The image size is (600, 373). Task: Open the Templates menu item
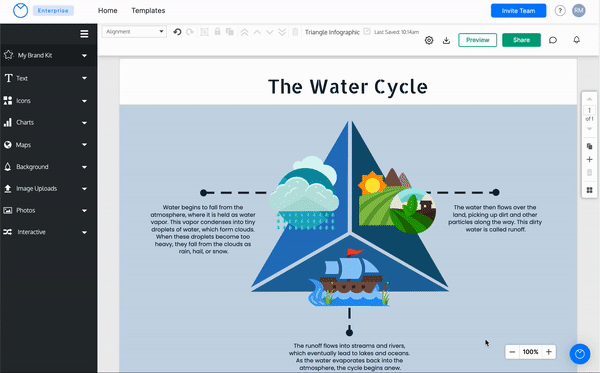coord(148,11)
